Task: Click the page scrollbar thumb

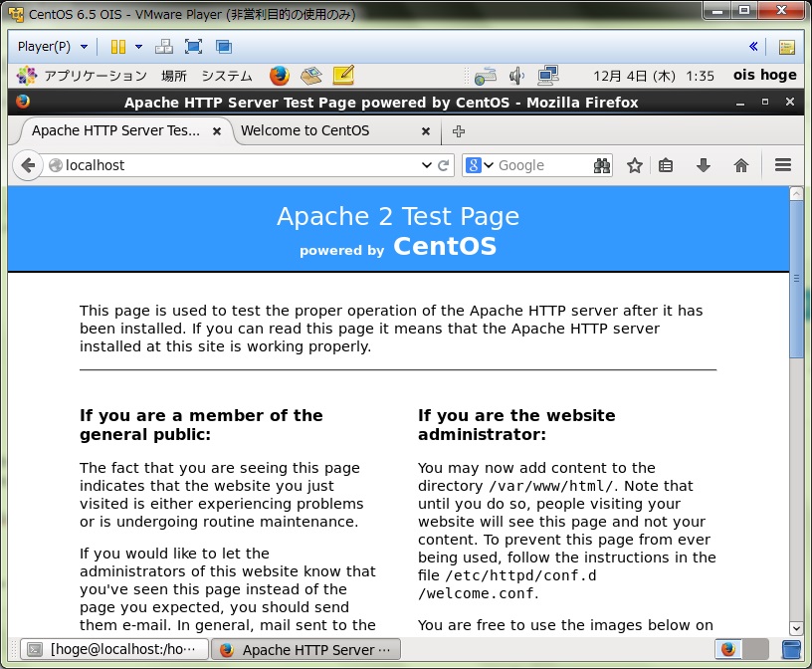Action: (x=796, y=279)
